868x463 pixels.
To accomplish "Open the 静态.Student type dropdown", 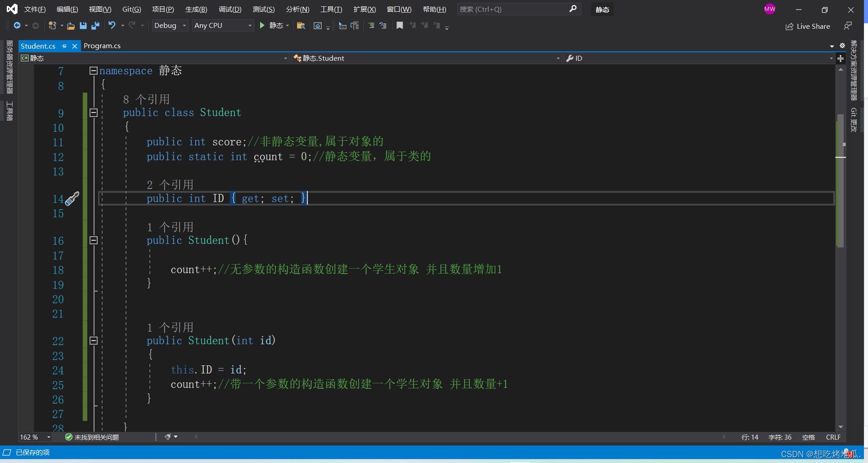I will [427, 58].
